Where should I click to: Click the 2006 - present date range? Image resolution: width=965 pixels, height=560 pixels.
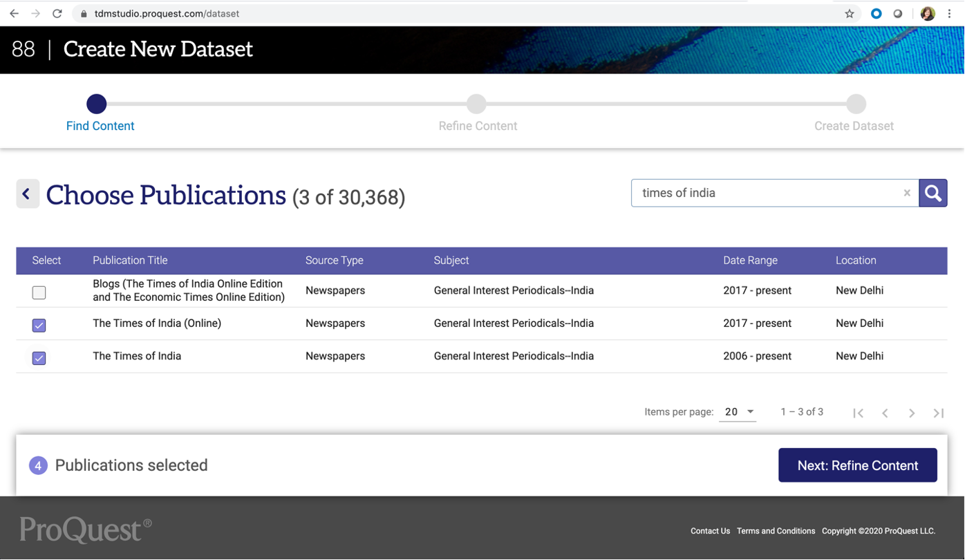tap(757, 356)
